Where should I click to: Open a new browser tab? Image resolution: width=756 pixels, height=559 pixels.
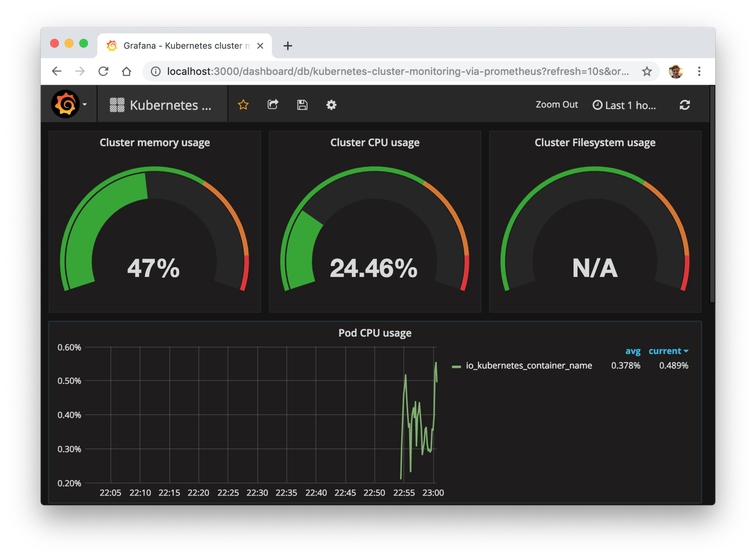[288, 46]
